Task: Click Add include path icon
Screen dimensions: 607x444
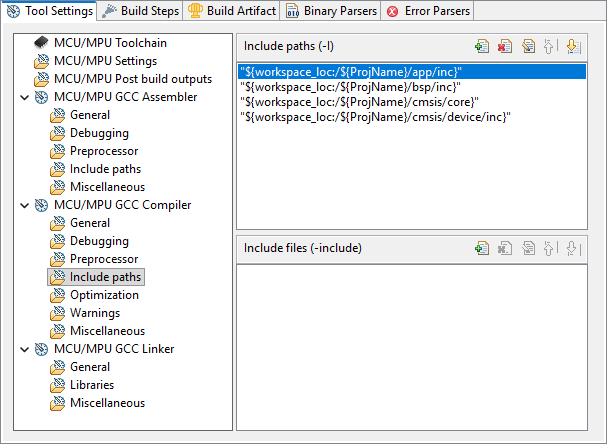Action: (x=482, y=47)
